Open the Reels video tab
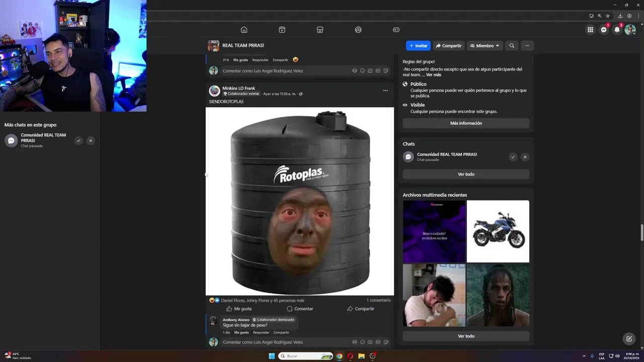Screen dimensions: 644x362 click(x=282, y=30)
